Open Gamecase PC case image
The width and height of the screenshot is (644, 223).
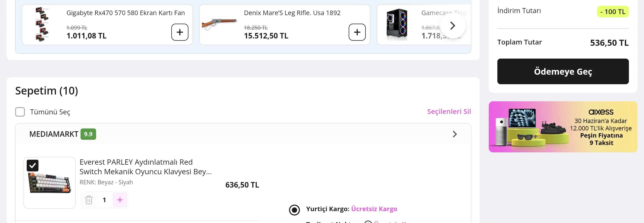[x=397, y=24]
